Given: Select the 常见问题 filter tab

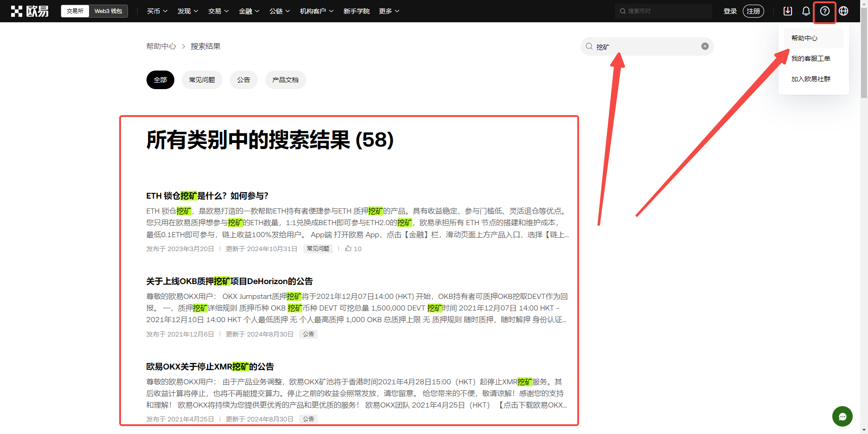Looking at the screenshot, I should tap(202, 80).
